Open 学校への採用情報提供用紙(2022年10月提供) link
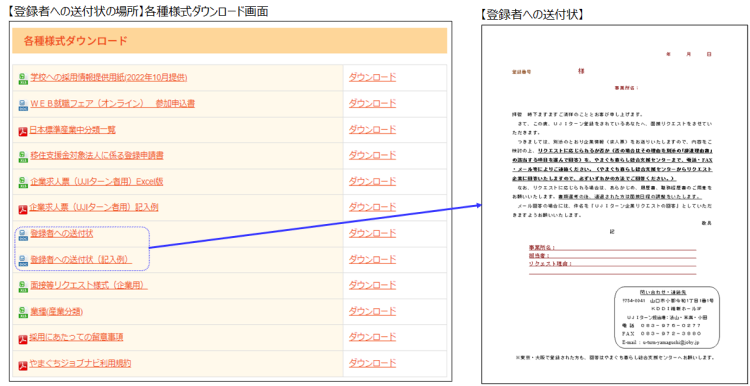Screen dimensions: 750x386 pos(109,77)
